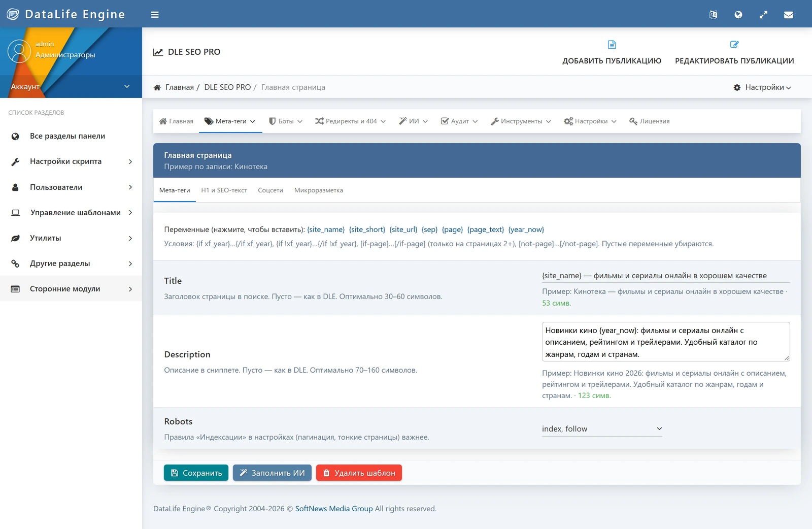Screen dimensions: 812x529
Task: Expand the Сторонние модули sidebar section
Action: click(x=71, y=289)
